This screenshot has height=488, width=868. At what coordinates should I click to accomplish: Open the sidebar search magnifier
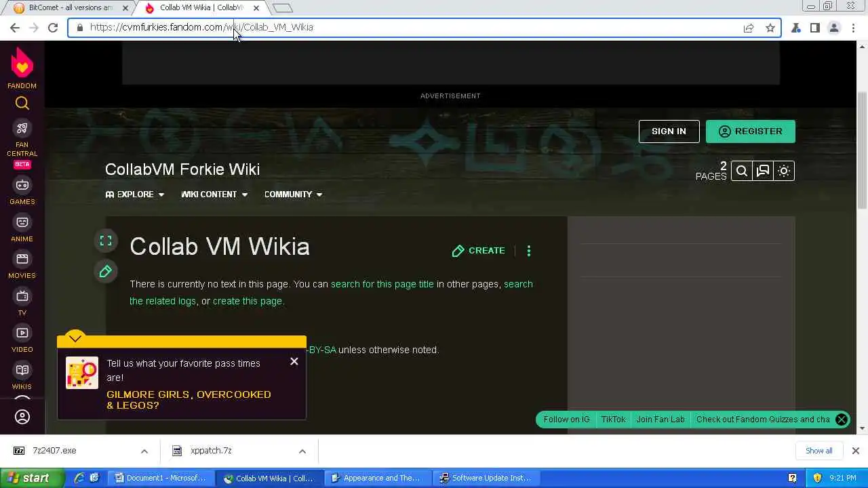click(x=22, y=104)
